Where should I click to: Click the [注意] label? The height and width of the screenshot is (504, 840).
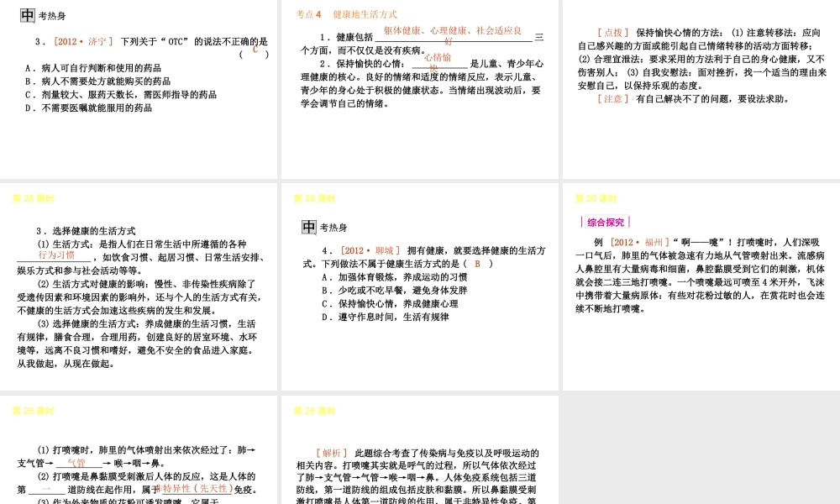(613, 99)
